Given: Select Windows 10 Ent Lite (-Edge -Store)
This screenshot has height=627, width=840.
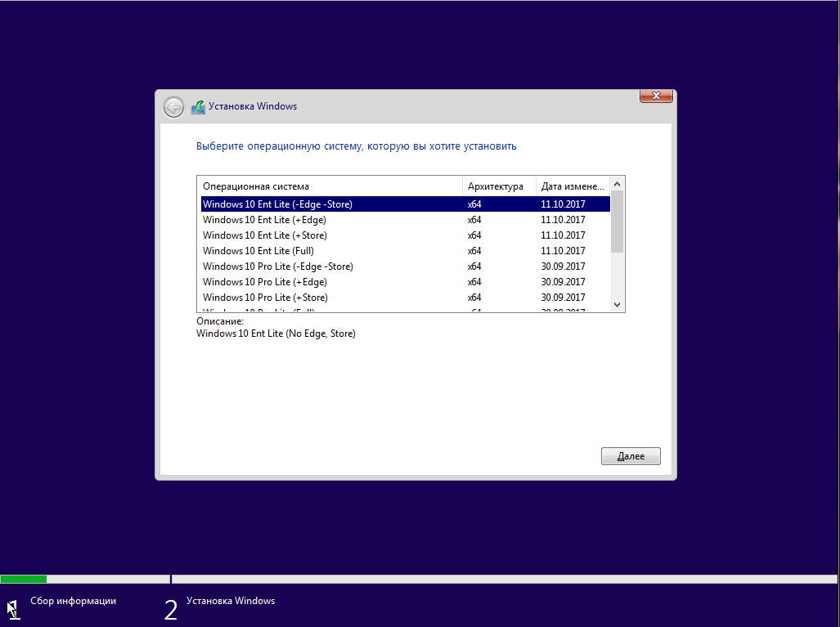Looking at the screenshot, I should [405, 204].
